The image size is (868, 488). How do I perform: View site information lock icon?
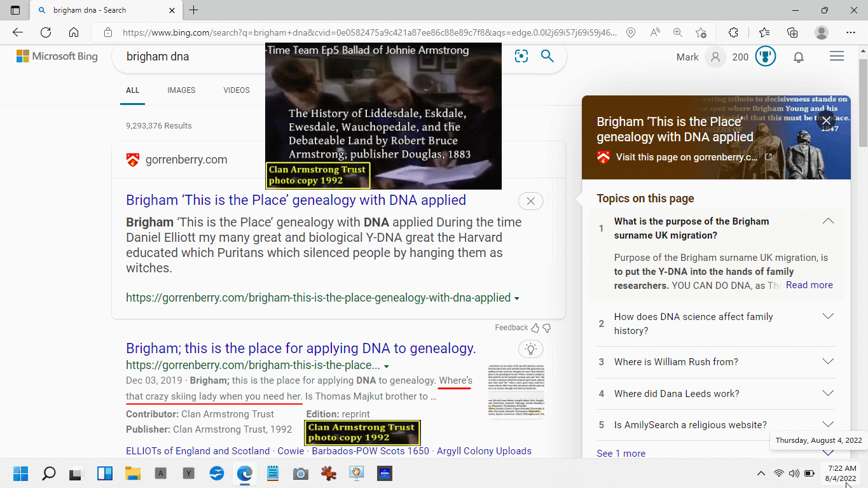[108, 32]
